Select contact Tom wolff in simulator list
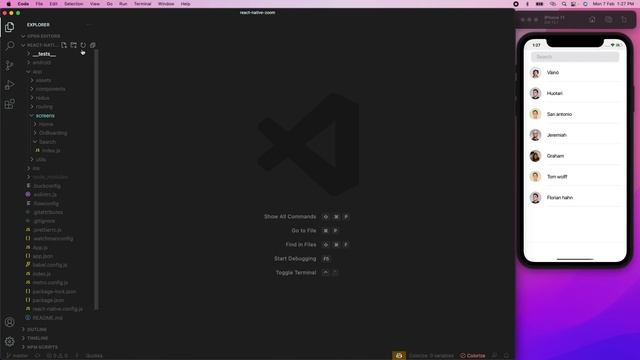 point(575,176)
